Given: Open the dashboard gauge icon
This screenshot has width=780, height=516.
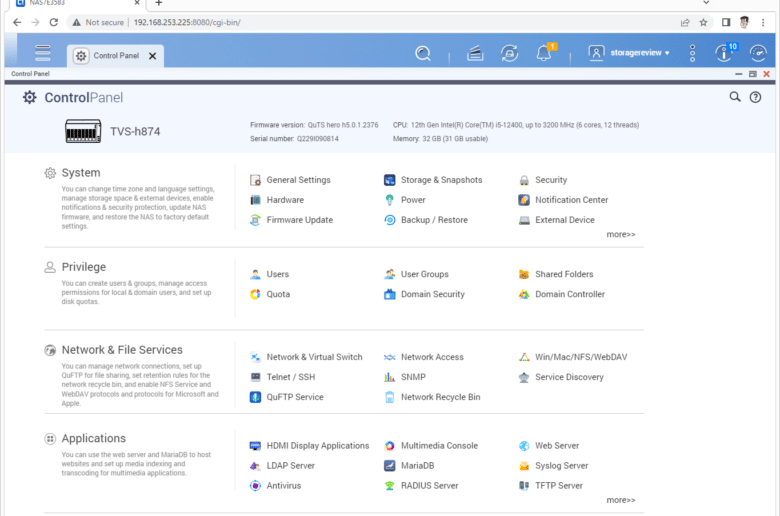Looking at the screenshot, I should click(758, 53).
